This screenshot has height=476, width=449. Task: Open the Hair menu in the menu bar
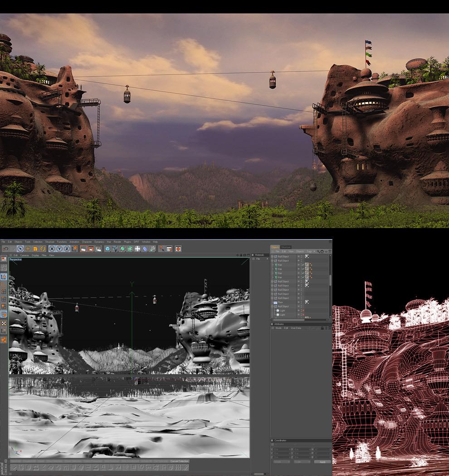point(109,242)
